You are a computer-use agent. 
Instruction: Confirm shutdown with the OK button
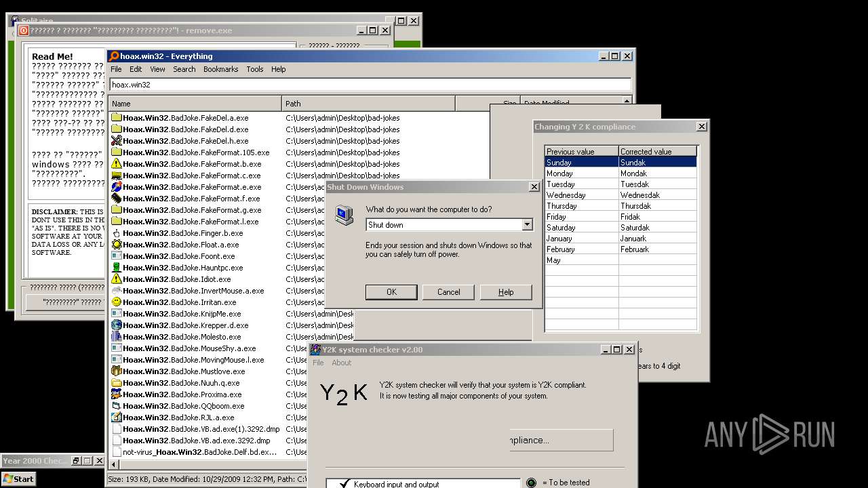point(391,292)
